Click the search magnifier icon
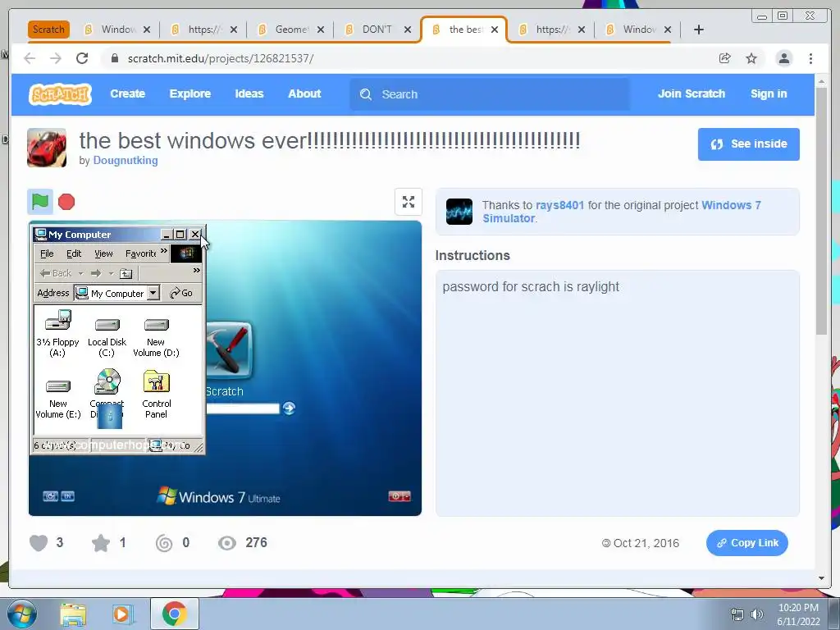Image resolution: width=840 pixels, height=630 pixels. (366, 94)
